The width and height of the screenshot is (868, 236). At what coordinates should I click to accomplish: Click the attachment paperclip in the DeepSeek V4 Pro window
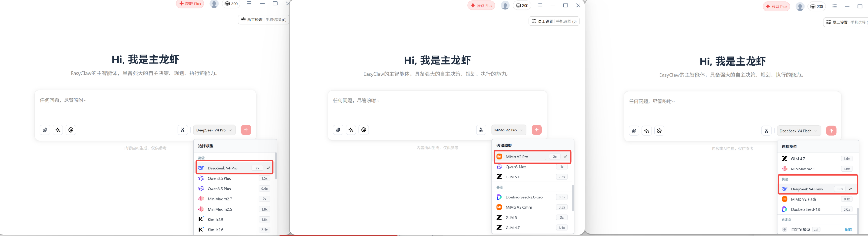point(45,130)
